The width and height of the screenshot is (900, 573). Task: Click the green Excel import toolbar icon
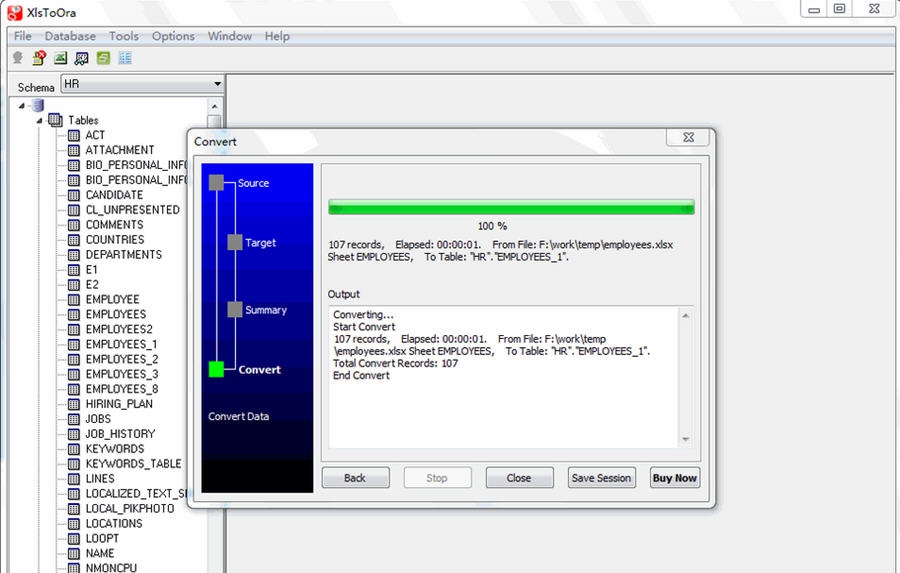coord(60,57)
